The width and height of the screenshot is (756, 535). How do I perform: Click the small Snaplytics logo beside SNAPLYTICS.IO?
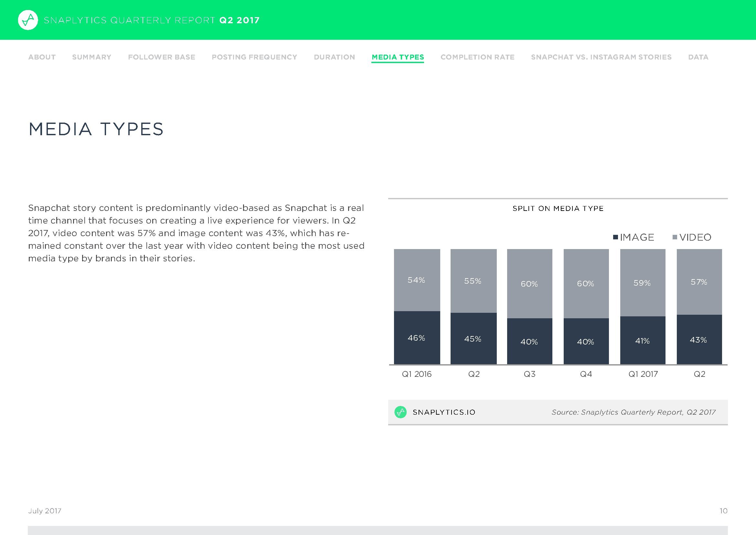click(x=400, y=412)
